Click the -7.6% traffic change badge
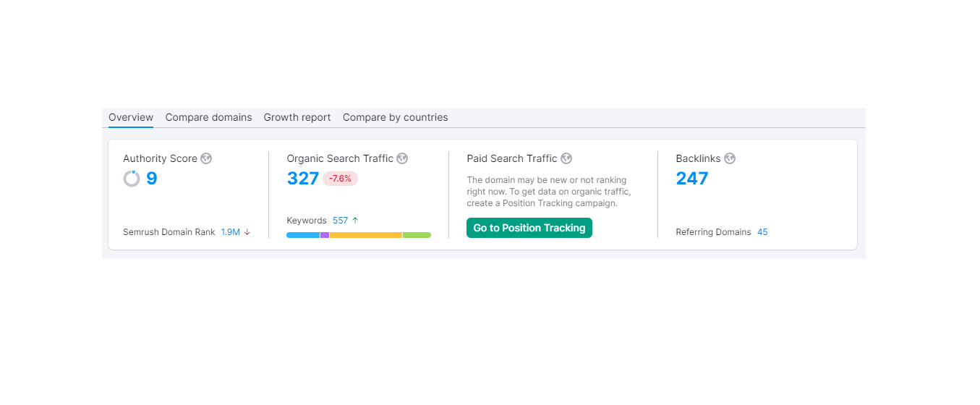The height and width of the screenshot is (405, 980). pyautogui.click(x=340, y=179)
